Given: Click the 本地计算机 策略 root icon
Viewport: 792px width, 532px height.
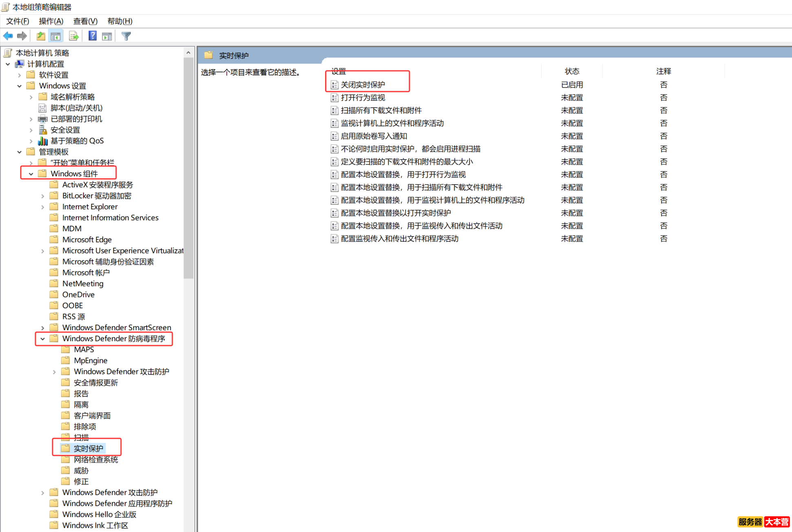Looking at the screenshot, I should (8, 53).
